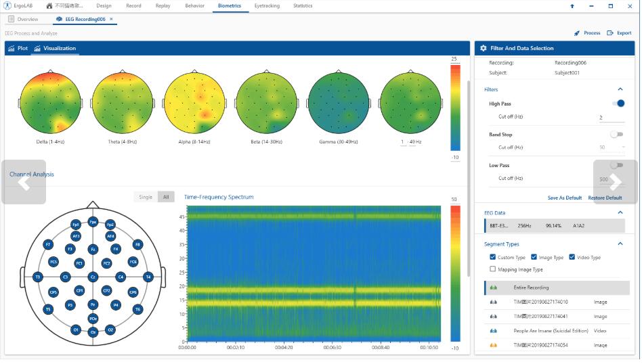The width and height of the screenshot is (642, 364).
Task: Collapse the EEG Data section
Action: 620,212
